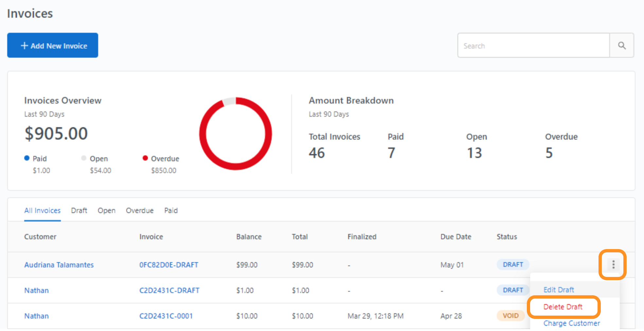
Task: Click the Mar 29, 12:18 PM finalized time
Action: click(375, 316)
